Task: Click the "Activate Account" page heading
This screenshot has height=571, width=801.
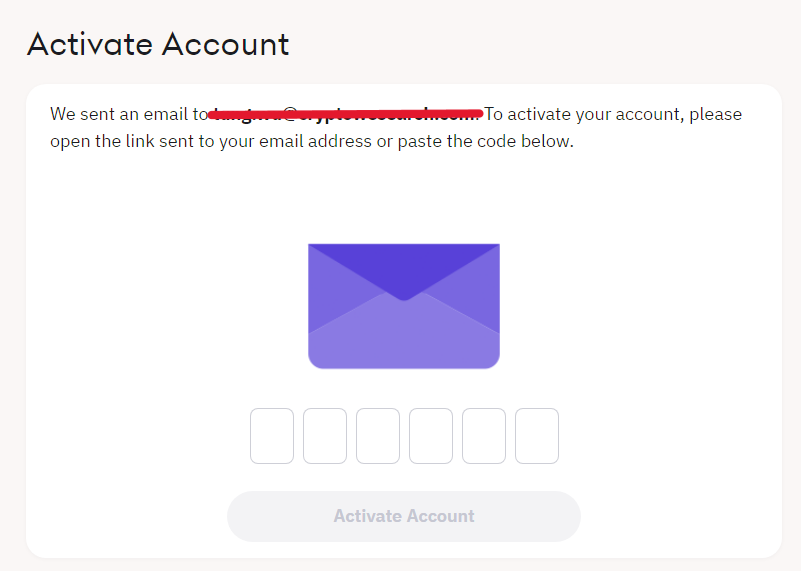Action: pyautogui.click(x=158, y=44)
